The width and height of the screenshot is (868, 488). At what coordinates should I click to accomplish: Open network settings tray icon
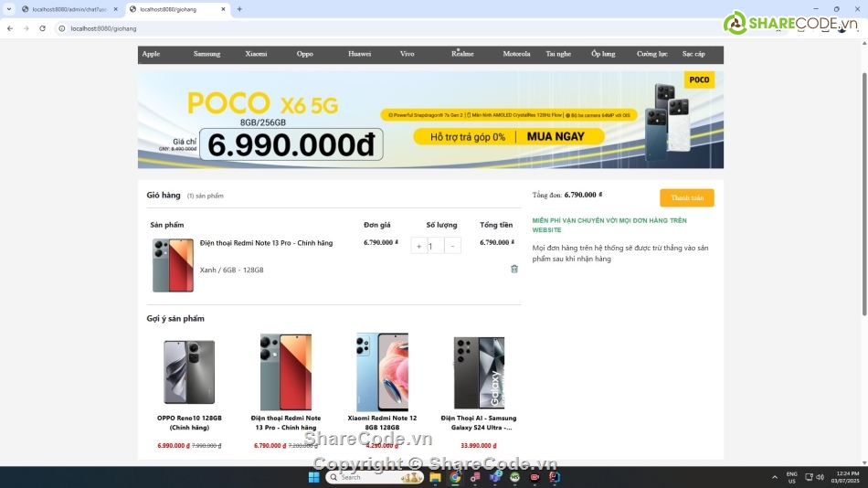click(809, 477)
